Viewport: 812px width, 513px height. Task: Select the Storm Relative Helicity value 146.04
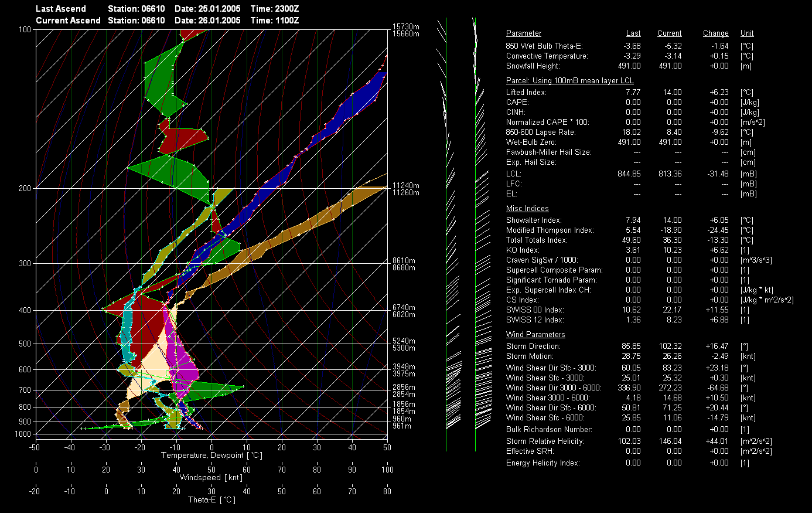pyautogui.click(x=670, y=441)
